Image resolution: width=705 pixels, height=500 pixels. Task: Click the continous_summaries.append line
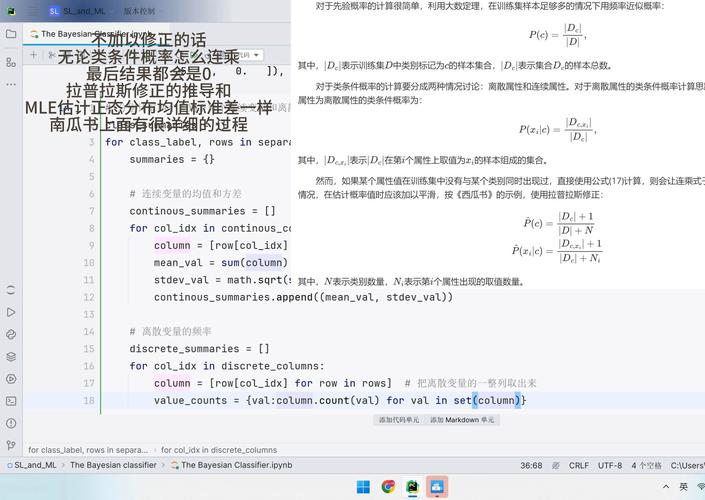[303, 297]
